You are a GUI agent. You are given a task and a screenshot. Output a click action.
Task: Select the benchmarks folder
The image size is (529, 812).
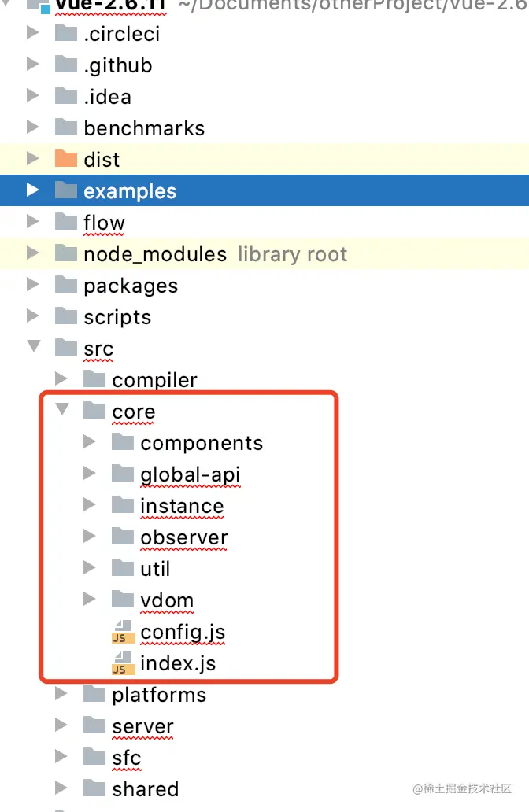click(x=144, y=128)
